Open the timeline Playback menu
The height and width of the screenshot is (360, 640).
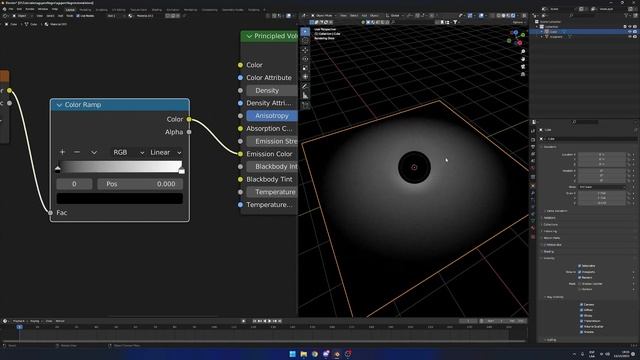pos(19,321)
